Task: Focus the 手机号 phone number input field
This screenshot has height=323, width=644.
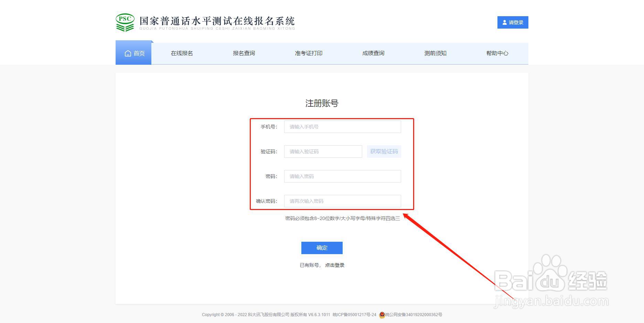Action: (342, 127)
